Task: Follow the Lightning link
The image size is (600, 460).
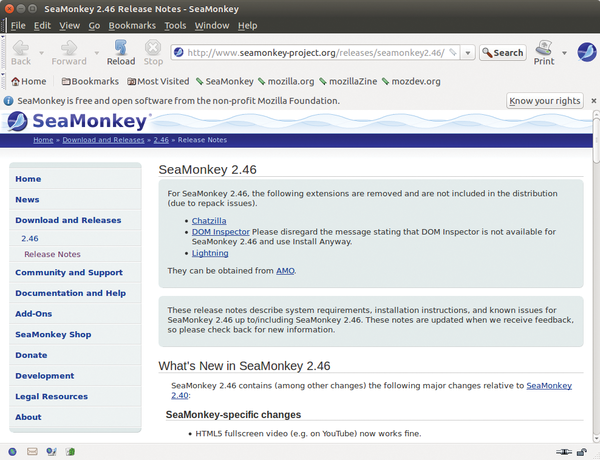Action: click(x=210, y=253)
